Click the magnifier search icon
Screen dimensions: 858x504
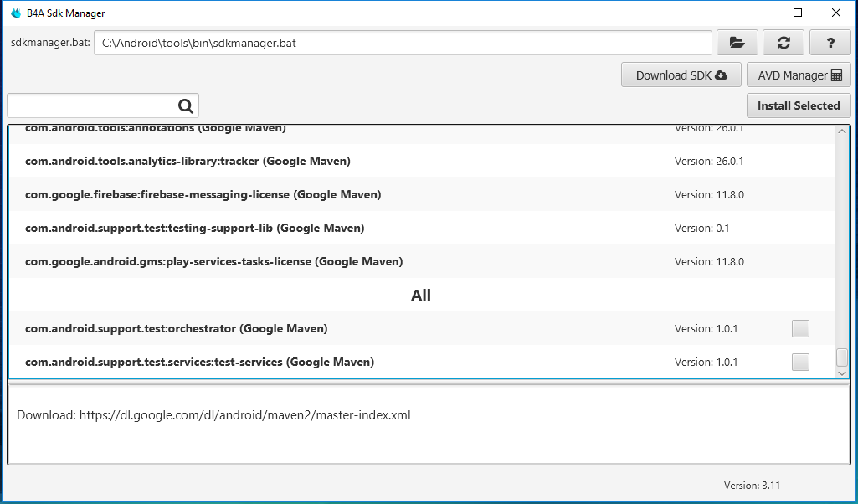pyautogui.click(x=186, y=105)
